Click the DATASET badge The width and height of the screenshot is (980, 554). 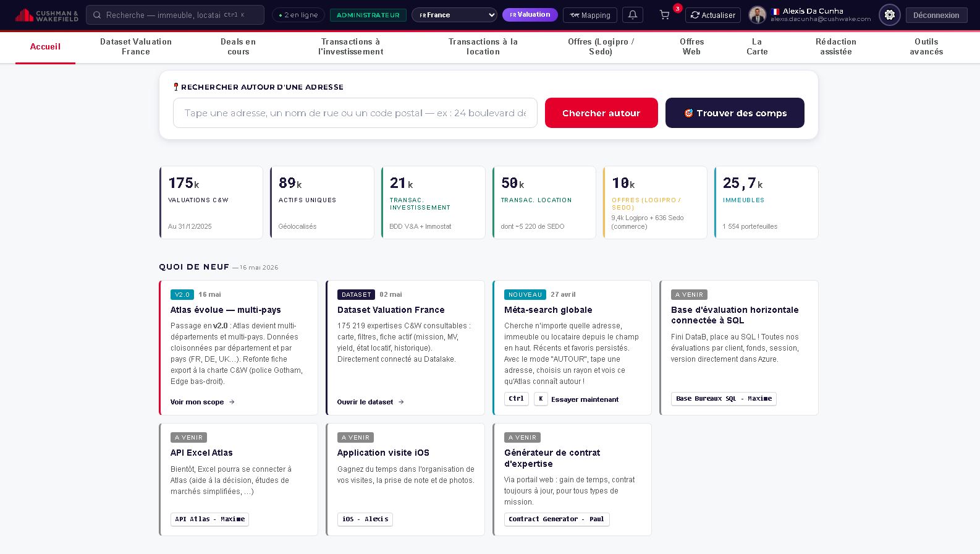(x=356, y=295)
